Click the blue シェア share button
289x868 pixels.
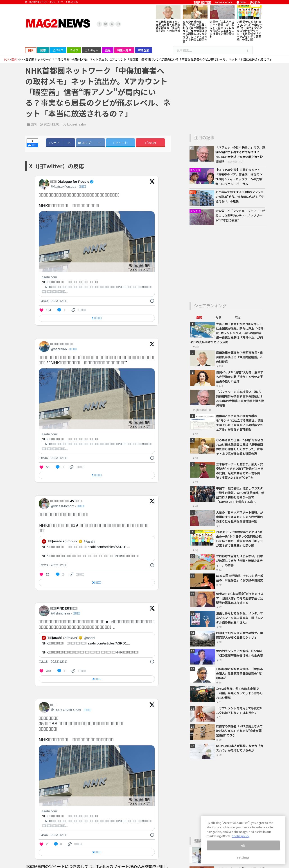(61, 143)
